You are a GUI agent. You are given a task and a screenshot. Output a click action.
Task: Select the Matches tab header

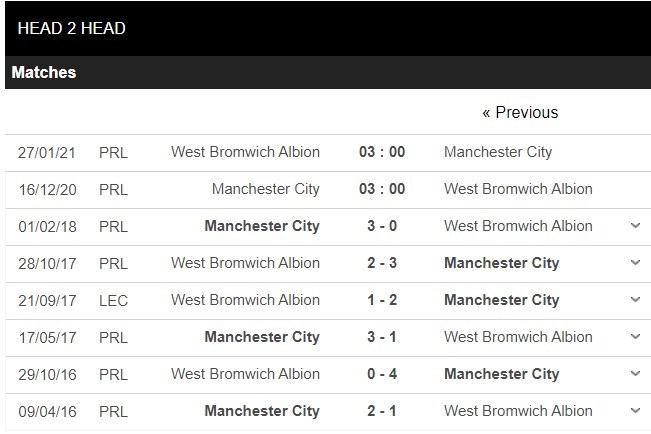44,73
